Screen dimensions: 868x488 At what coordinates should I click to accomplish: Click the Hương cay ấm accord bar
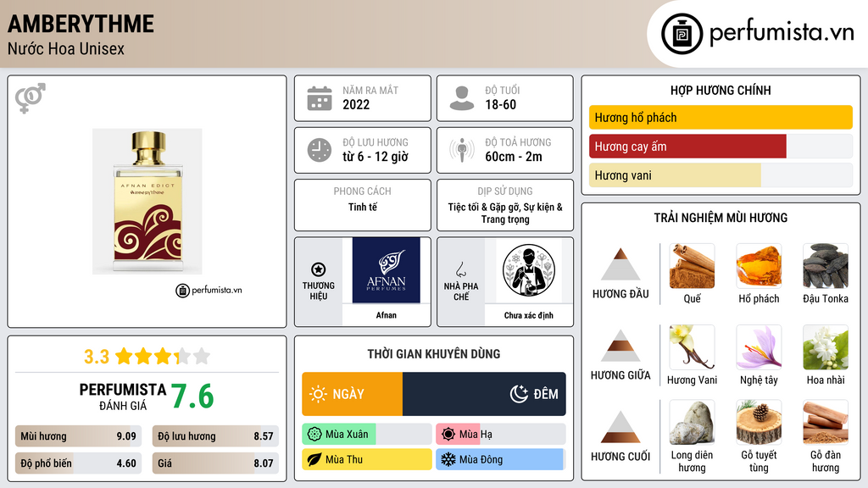click(x=721, y=146)
